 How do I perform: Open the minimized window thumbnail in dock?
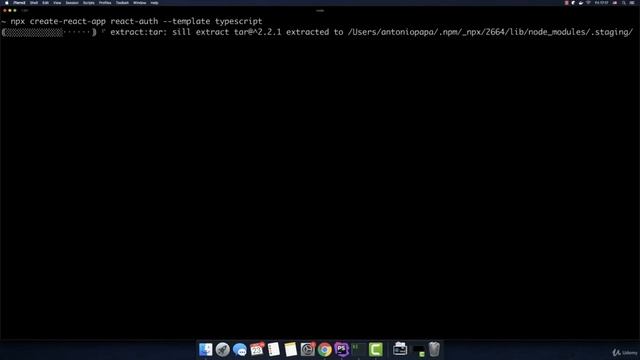[x=418, y=350]
